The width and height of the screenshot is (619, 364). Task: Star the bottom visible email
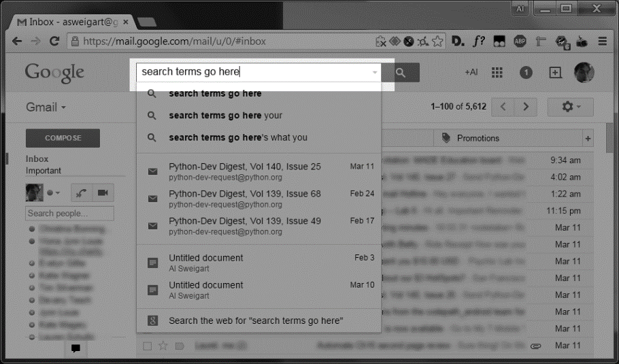coord(163,346)
